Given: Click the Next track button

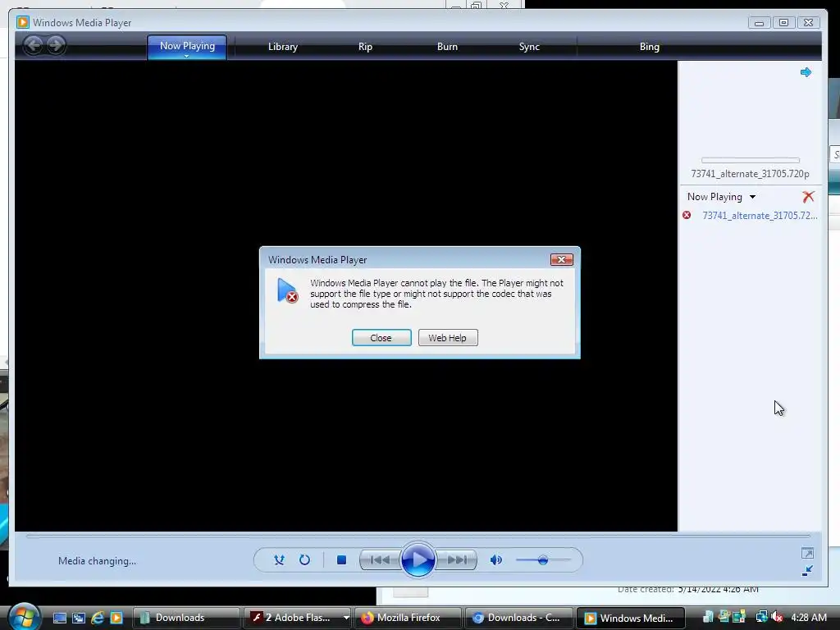Looking at the screenshot, I should pos(456,559).
